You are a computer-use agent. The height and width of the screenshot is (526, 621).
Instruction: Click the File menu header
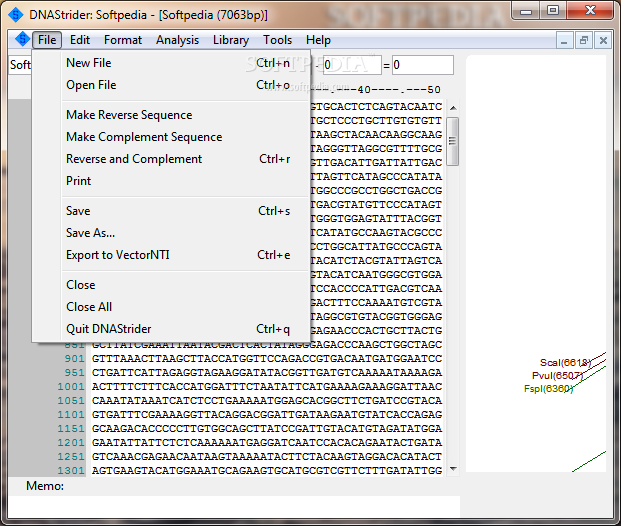pos(47,40)
